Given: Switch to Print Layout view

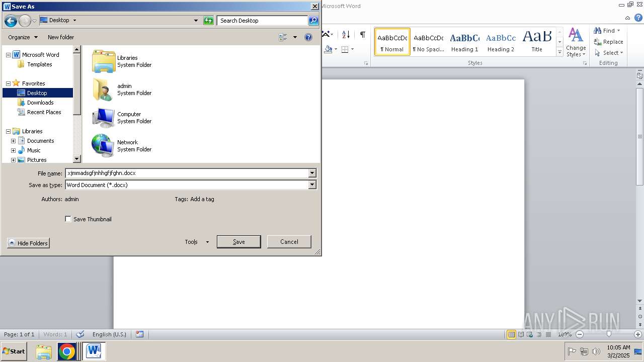Looking at the screenshot, I should click(x=511, y=334).
